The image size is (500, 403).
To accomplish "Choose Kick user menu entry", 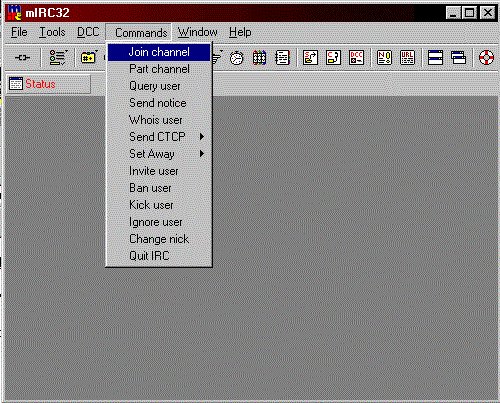I will [159, 205].
